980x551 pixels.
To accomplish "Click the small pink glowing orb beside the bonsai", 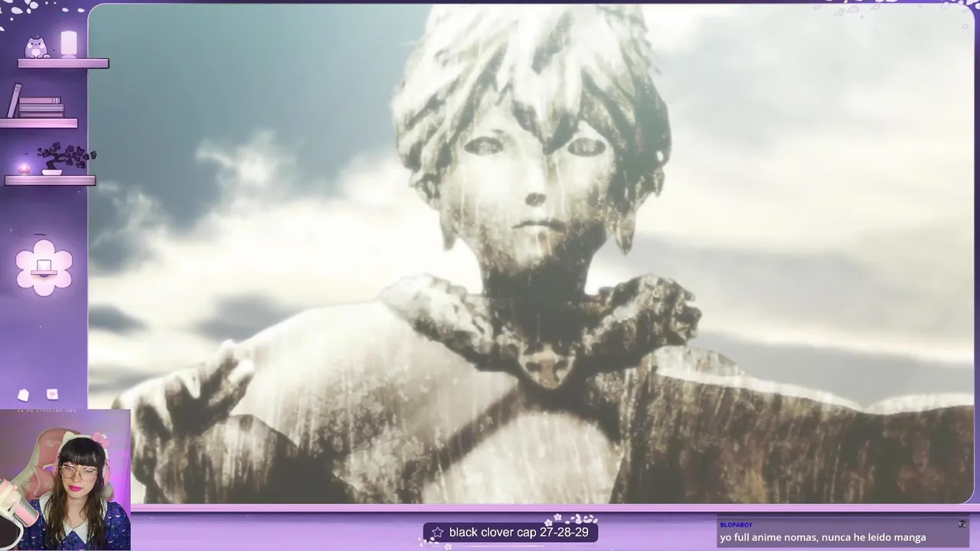I will pos(23,168).
